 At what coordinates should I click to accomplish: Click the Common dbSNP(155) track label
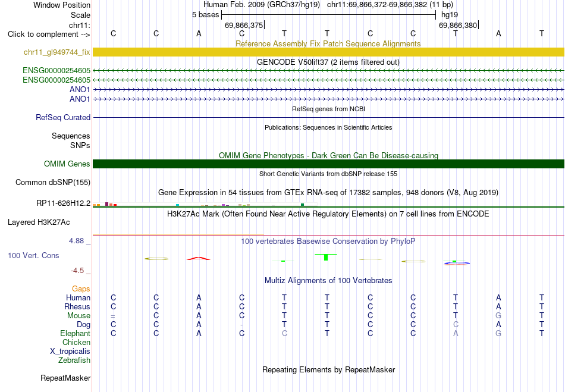(x=53, y=182)
